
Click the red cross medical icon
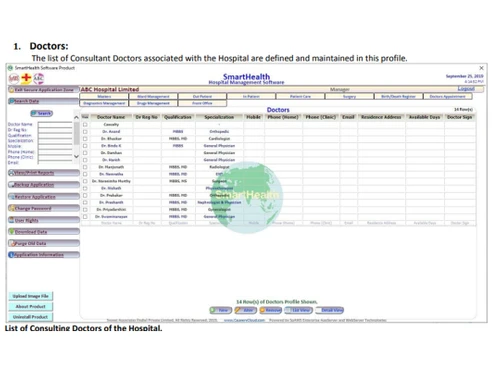click(26, 78)
